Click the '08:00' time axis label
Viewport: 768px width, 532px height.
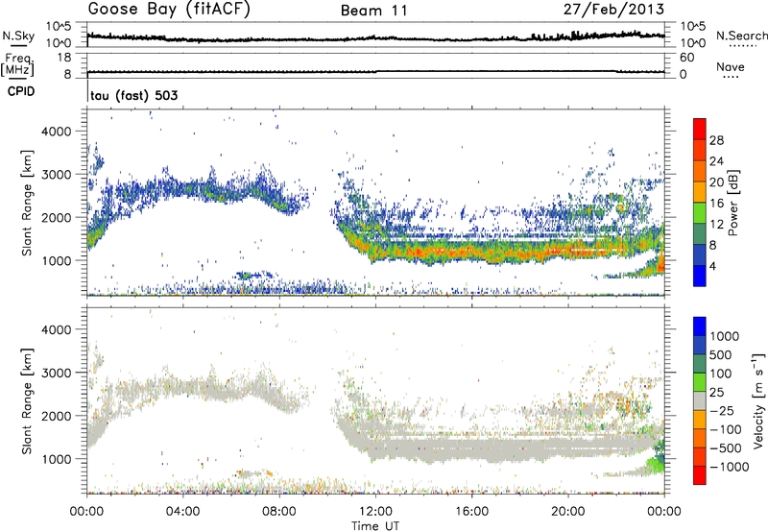pyautogui.click(x=279, y=512)
